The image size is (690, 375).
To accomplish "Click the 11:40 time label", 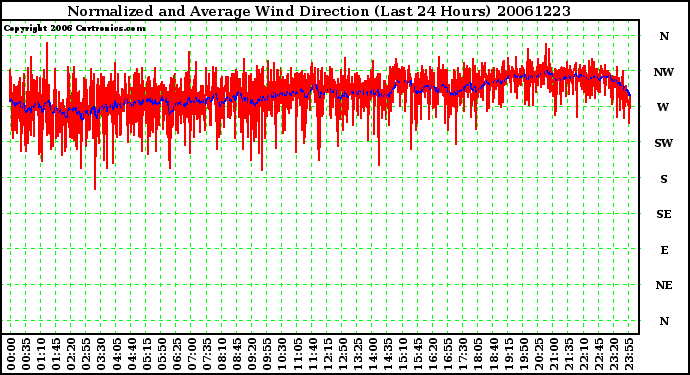I will pyautogui.click(x=312, y=354).
